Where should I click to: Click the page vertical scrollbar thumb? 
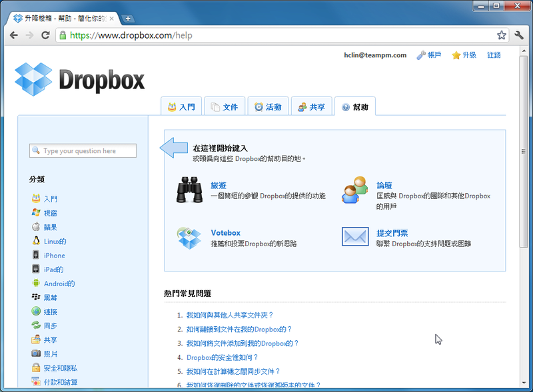pyautogui.click(x=524, y=152)
